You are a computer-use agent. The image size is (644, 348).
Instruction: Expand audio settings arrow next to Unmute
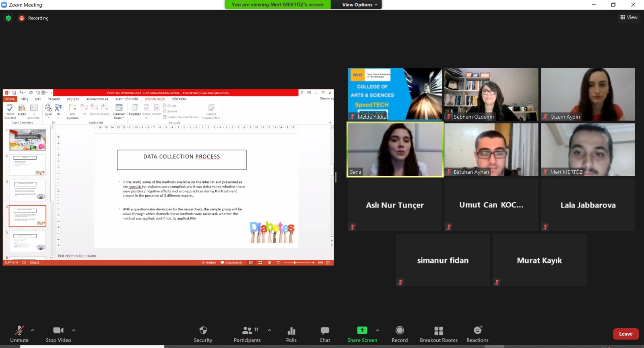point(33,330)
